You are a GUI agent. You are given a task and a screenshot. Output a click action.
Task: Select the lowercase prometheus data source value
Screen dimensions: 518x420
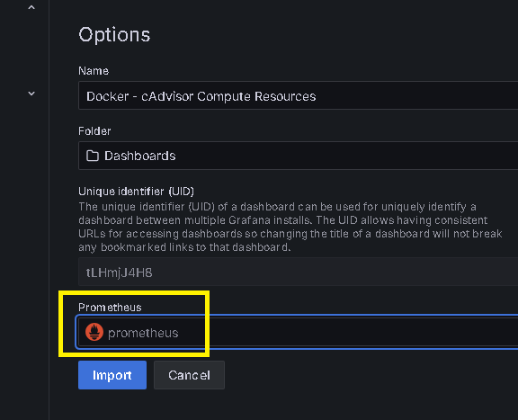[x=143, y=333]
